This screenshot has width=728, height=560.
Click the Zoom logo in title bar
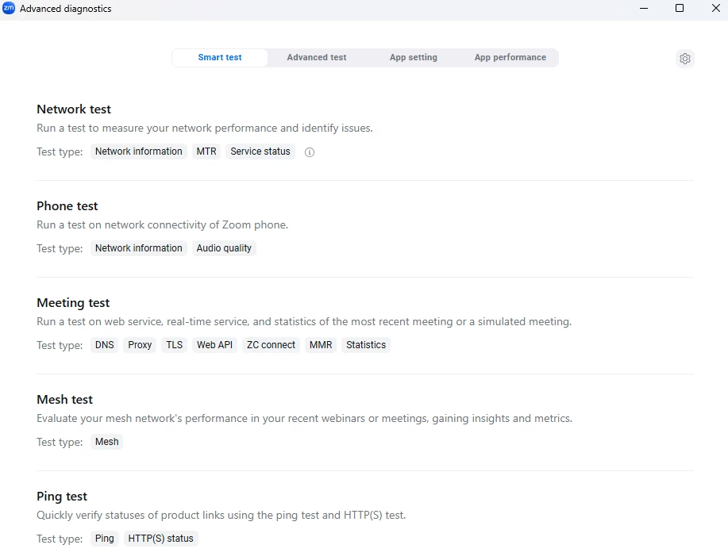coord(9,9)
